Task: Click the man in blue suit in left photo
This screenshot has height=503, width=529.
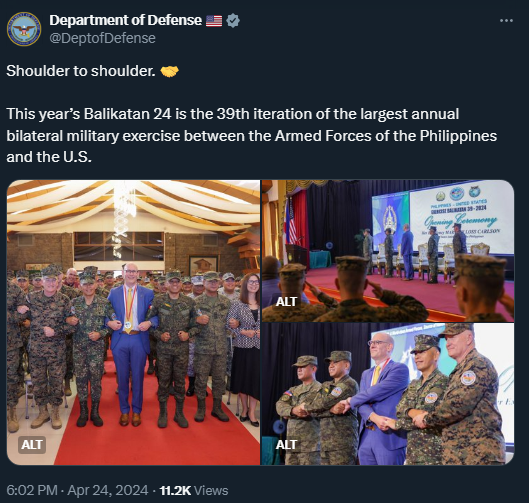Action: (130, 344)
